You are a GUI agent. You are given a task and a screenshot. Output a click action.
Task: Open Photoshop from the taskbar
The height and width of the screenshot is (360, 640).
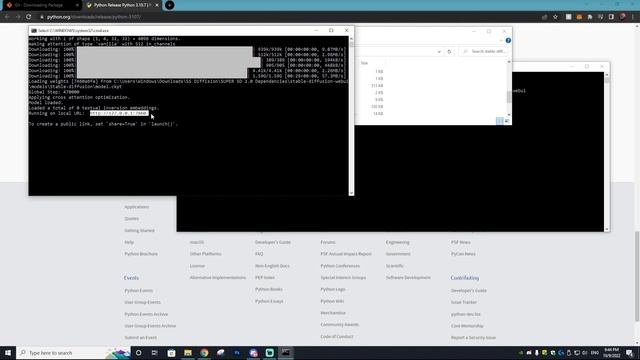tap(237, 353)
